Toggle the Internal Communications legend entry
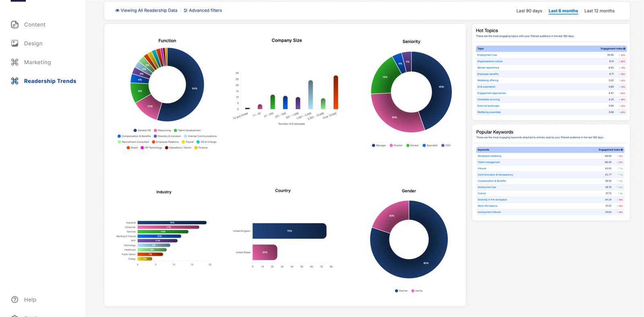This screenshot has width=644, height=317. pyautogui.click(x=200, y=136)
